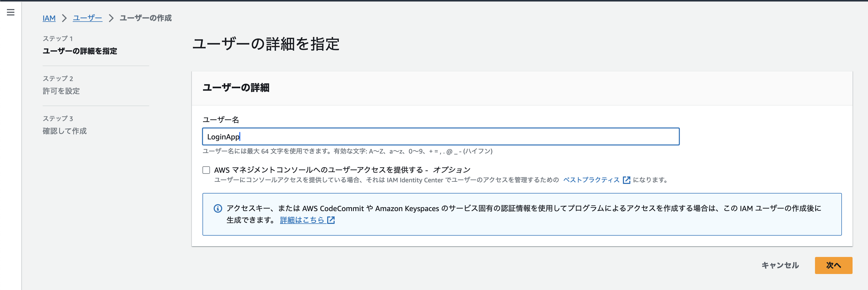Select step 2 許可を設定 in sidebar
The image size is (868, 290).
tap(61, 91)
